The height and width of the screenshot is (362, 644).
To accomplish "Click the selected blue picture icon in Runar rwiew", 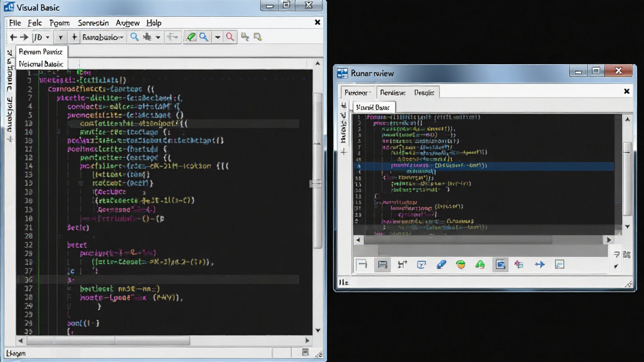I will pos(500,265).
